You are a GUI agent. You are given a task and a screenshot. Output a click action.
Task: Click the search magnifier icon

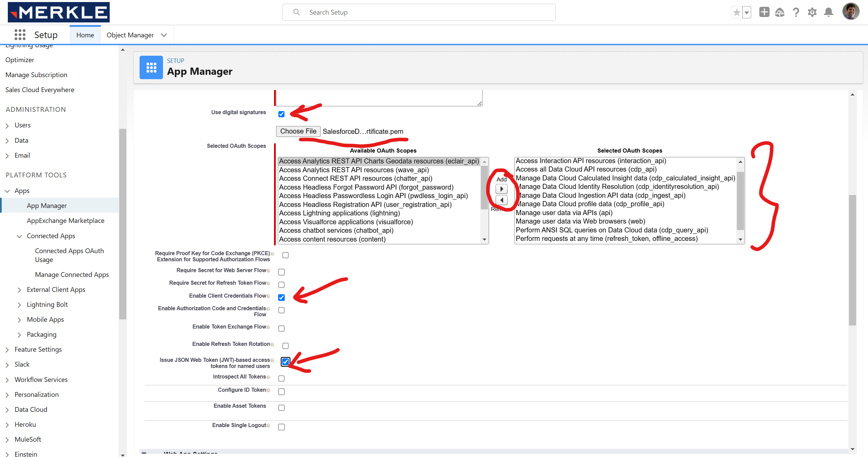pos(296,12)
